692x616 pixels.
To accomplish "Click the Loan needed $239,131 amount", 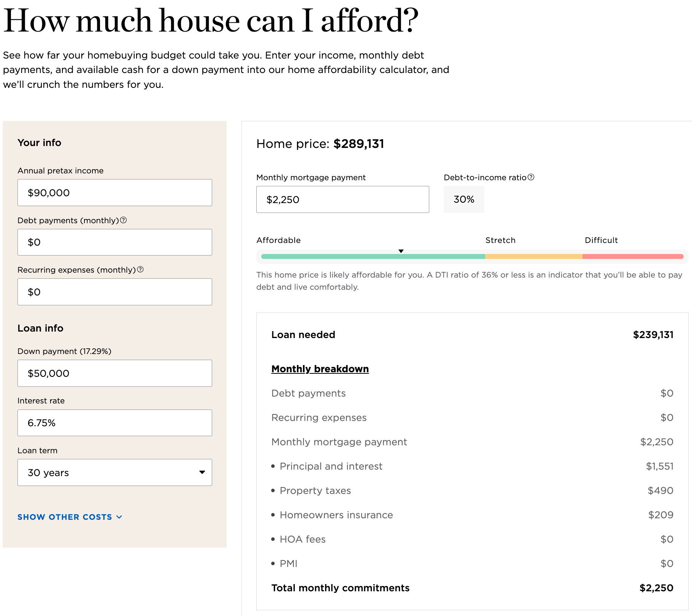I will pyautogui.click(x=653, y=335).
